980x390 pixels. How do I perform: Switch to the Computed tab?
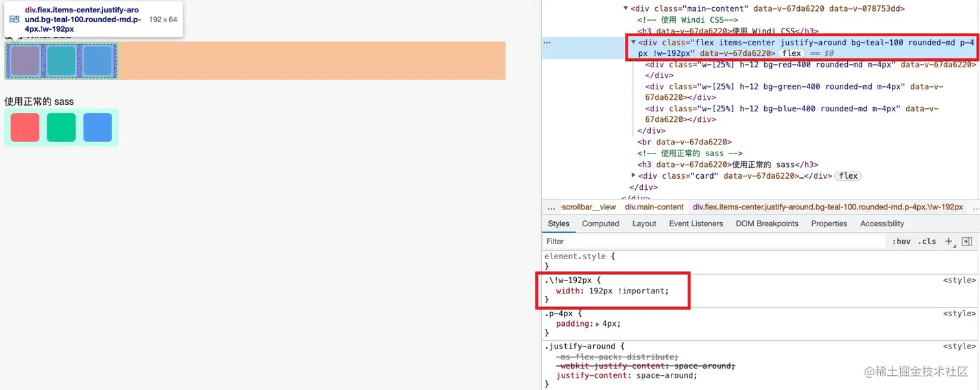tap(600, 224)
